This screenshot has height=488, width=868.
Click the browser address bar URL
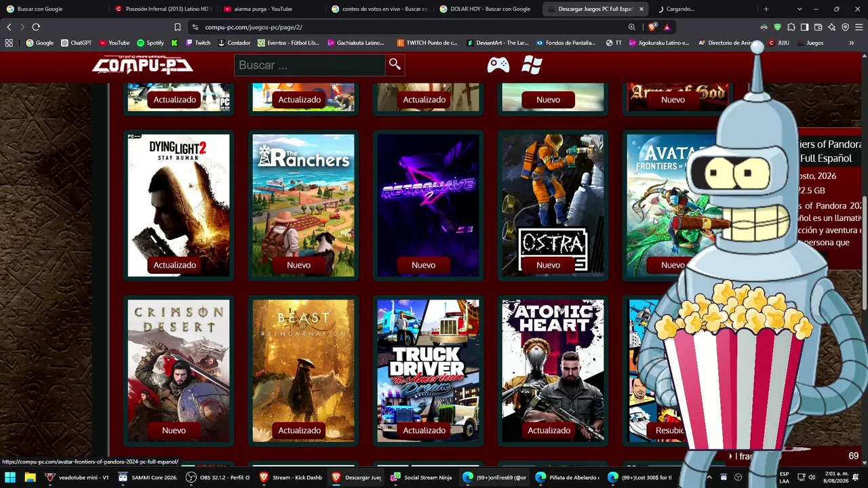tap(254, 27)
